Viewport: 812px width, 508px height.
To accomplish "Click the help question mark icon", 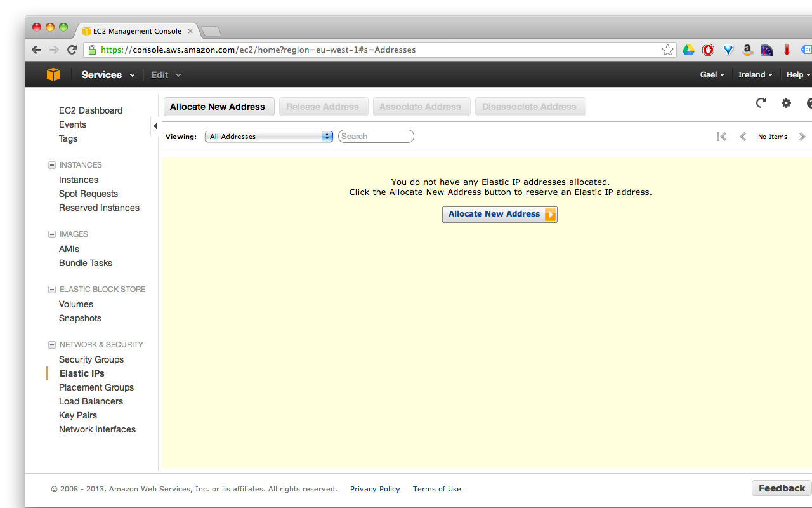I will [809, 104].
